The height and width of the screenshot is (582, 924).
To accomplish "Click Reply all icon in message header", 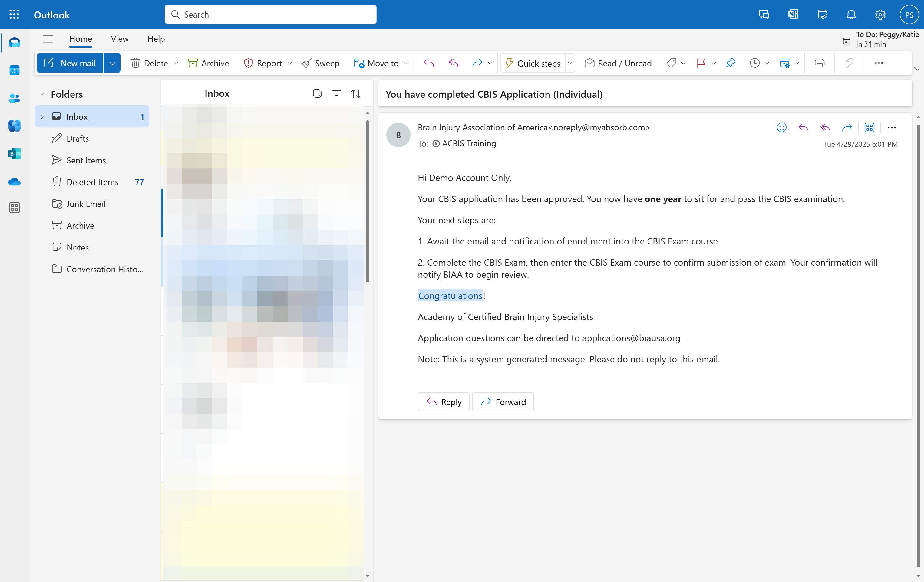I will pos(825,127).
